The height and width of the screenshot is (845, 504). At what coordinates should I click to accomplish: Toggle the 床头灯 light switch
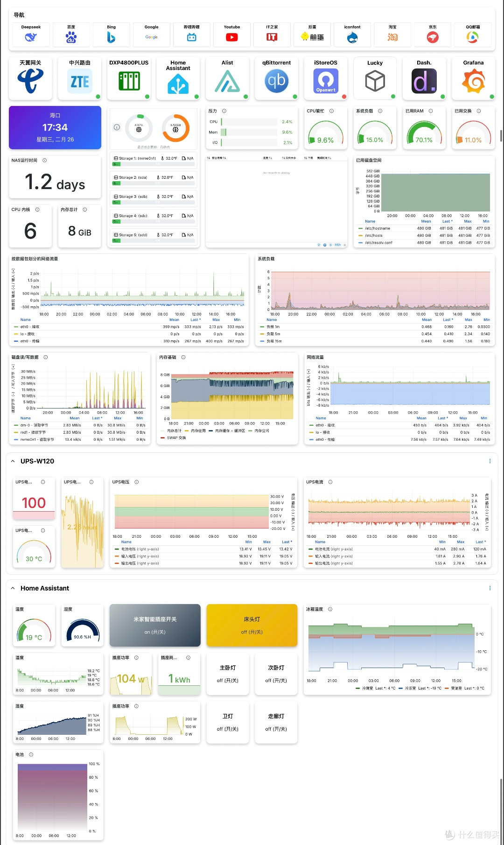tap(252, 625)
